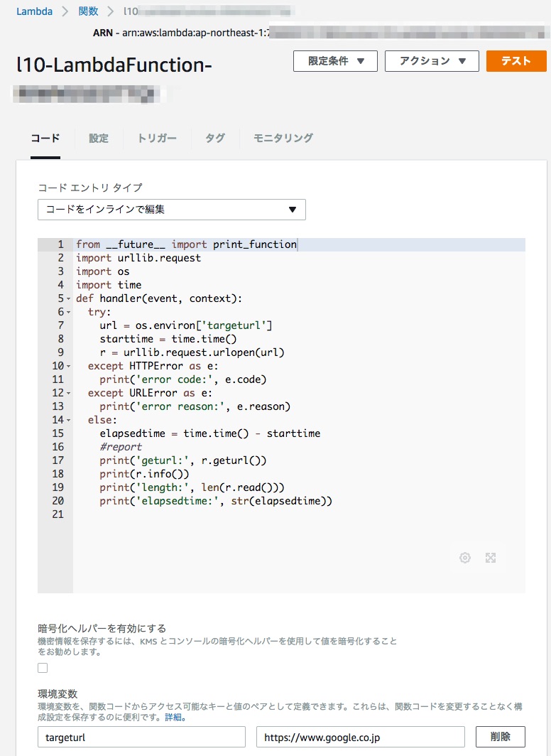Switch to the 設定 tab
The height and width of the screenshot is (756, 551).
tap(98, 139)
